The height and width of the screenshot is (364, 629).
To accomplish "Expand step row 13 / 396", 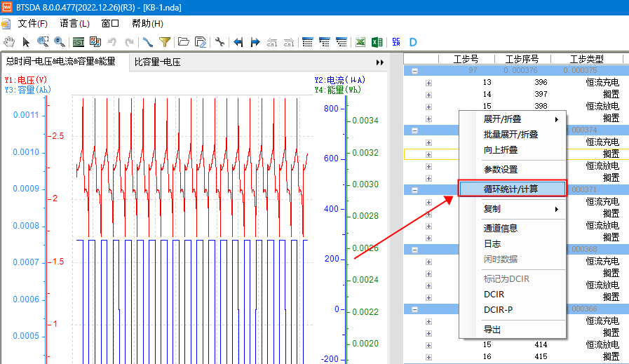I will (x=429, y=83).
